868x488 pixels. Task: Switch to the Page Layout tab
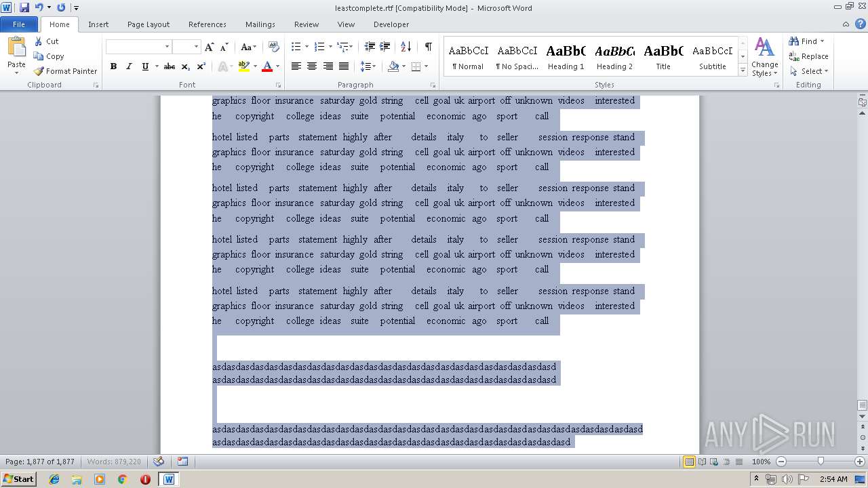(x=149, y=24)
